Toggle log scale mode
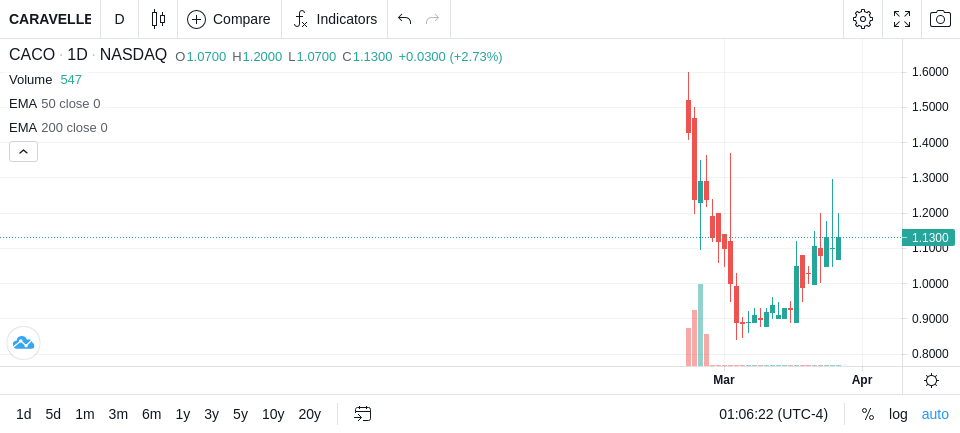The image size is (960, 433). tap(898, 415)
